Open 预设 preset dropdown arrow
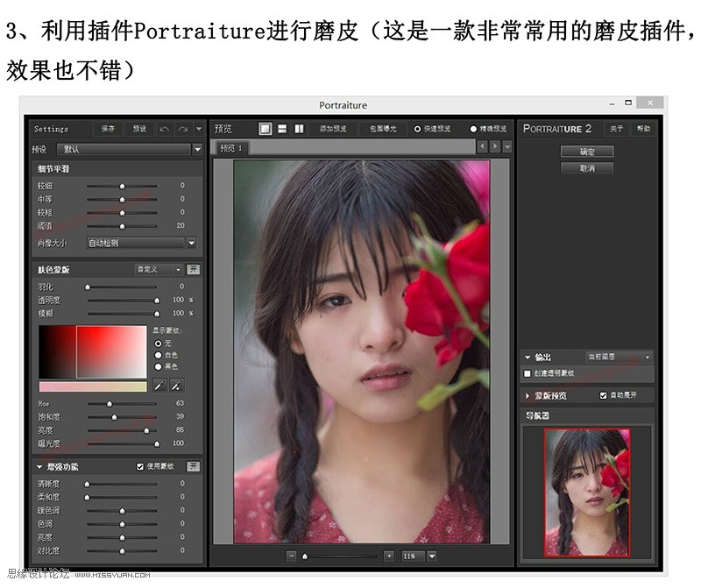Viewport: 701px width, 588px height. point(197,149)
